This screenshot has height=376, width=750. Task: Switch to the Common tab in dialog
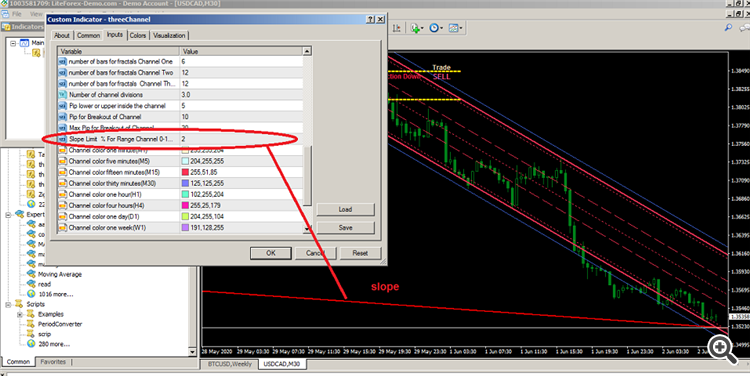tap(88, 35)
